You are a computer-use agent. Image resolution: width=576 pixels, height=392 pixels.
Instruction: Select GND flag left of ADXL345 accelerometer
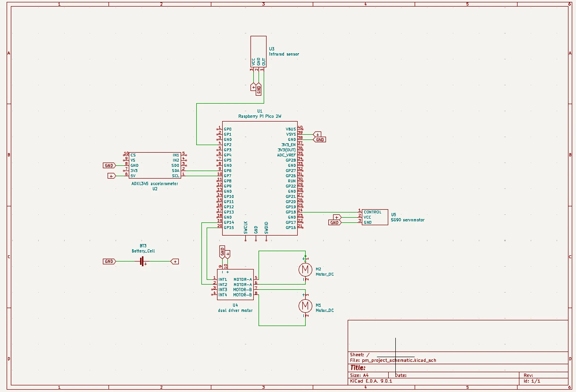click(109, 165)
